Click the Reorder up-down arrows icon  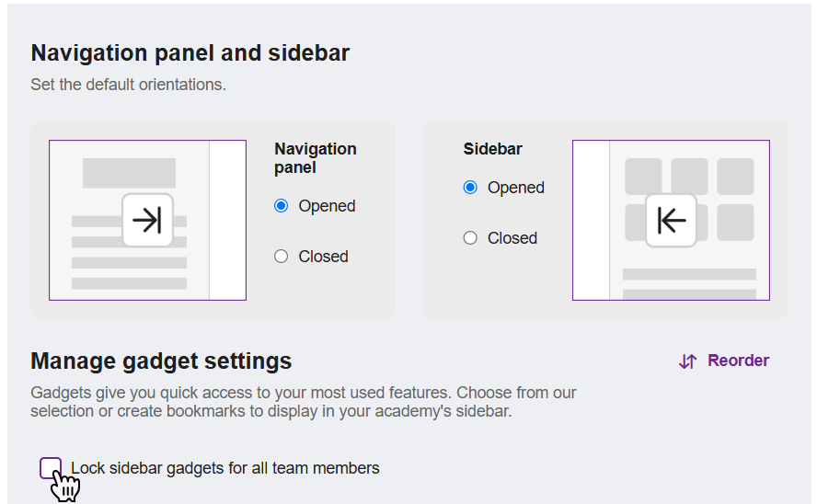[x=688, y=361]
